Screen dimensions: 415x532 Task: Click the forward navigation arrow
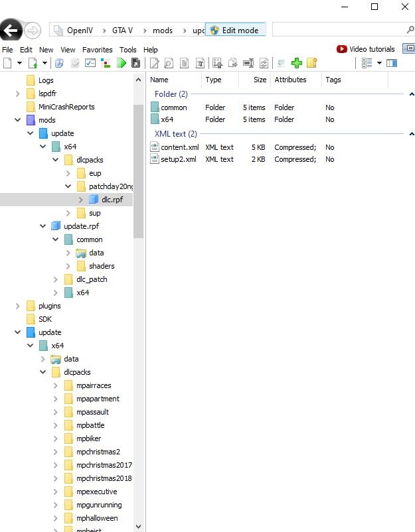pyautogui.click(x=33, y=31)
